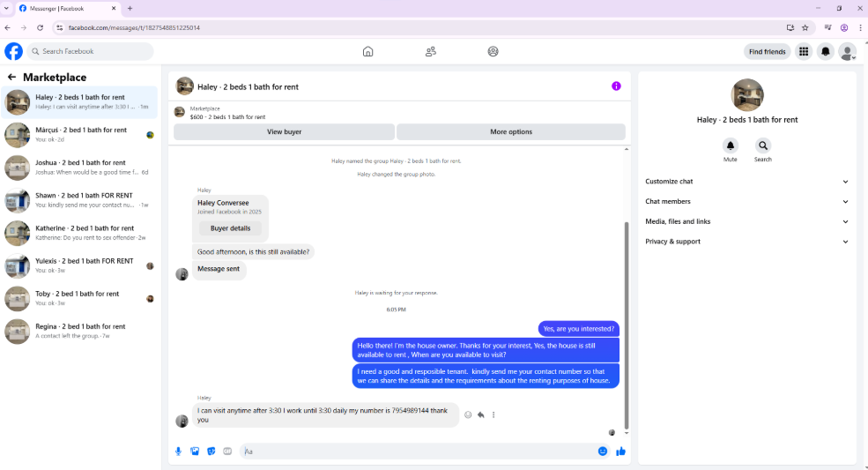The width and height of the screenshot is (868, 470).
Task: Expand Chat members section
Action: tap(746, 201)
